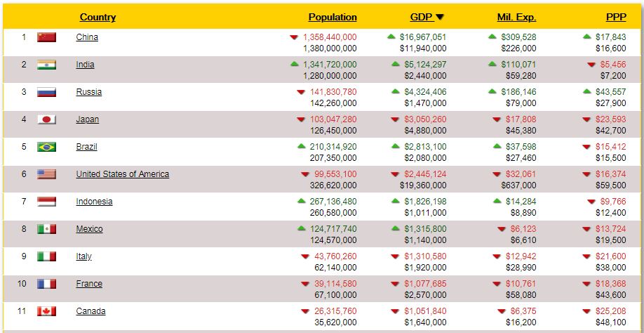Click the Italy flag icon
Screen dimensions: 644x333
46,256
